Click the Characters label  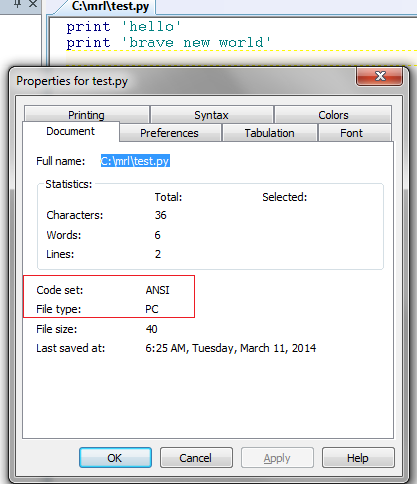[75, 215]
